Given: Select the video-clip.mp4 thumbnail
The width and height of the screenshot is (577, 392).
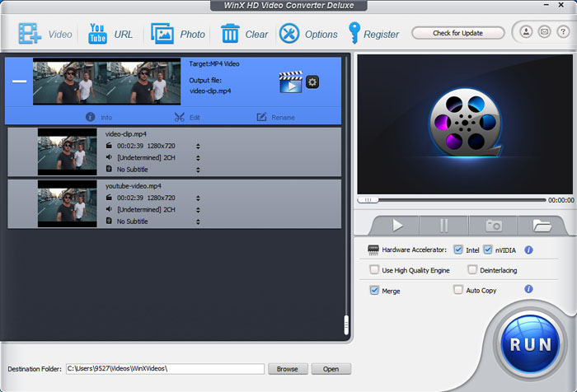Looking at the screenshot, I should (67, 152).
